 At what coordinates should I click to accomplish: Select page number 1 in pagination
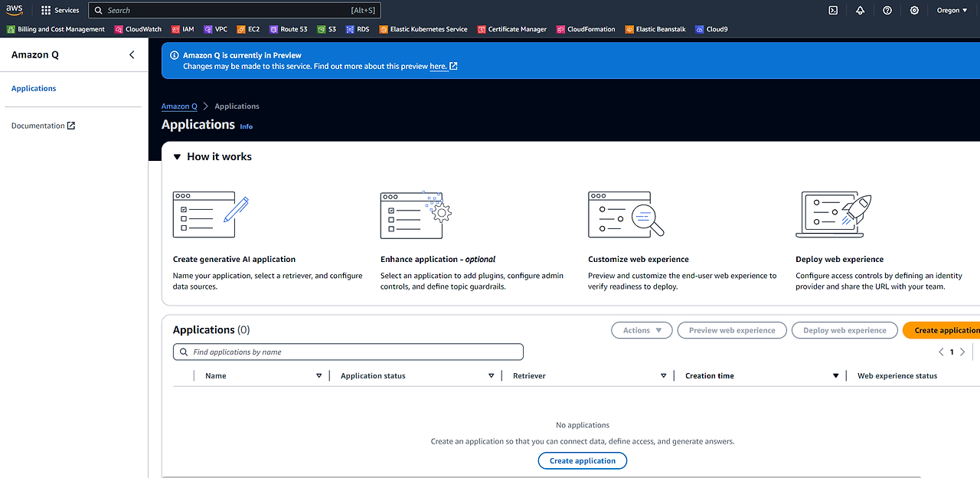coord(952,352)
